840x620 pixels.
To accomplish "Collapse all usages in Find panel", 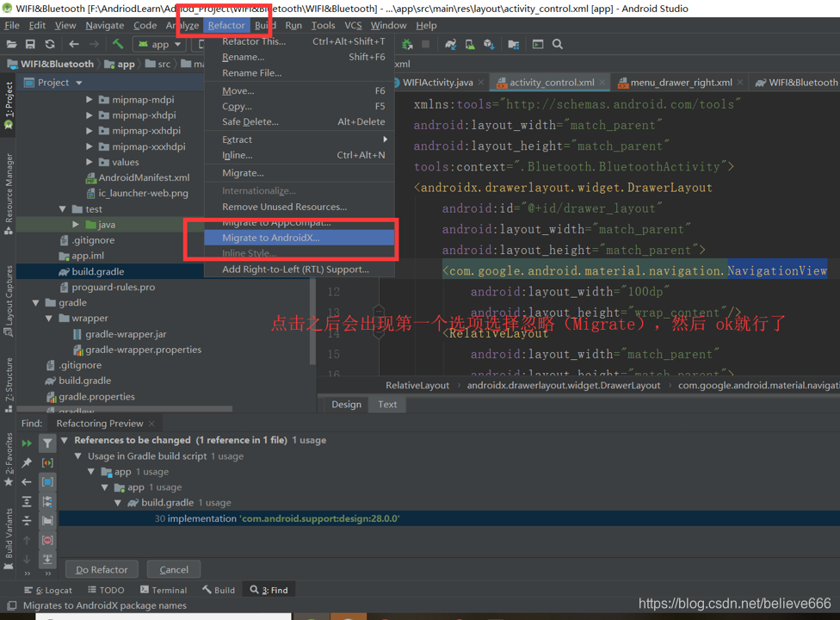I will [x=27, y=520].
